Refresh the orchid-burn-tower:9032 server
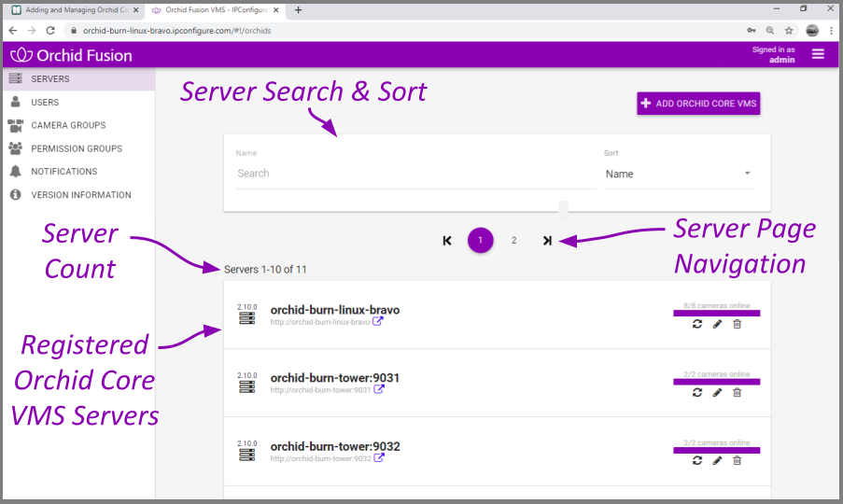Screen dimensions: 843x504 pyautogui.click(x=697, y=460)
